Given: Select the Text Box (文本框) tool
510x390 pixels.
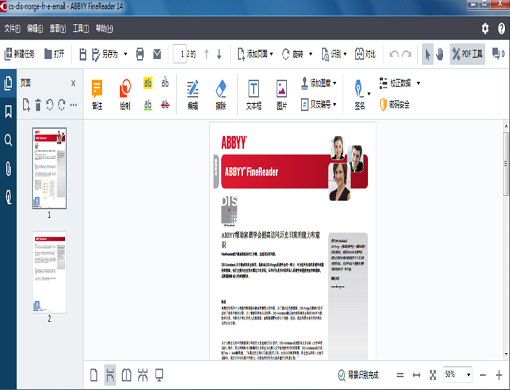Looking at the screenshot, I should [x=253, y=95].
